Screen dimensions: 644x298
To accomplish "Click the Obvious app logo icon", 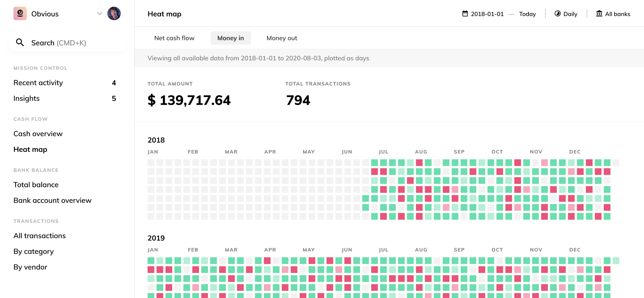I will pos(20,14).
